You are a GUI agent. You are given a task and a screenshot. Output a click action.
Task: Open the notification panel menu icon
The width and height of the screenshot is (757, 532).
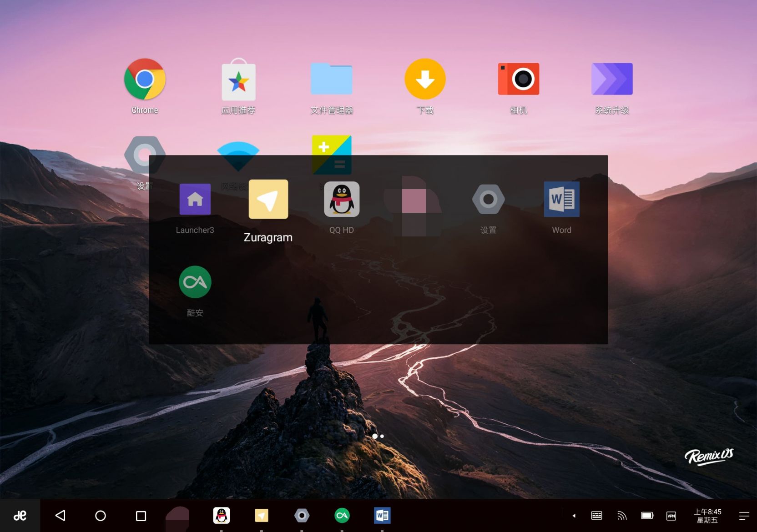[744, 516]
